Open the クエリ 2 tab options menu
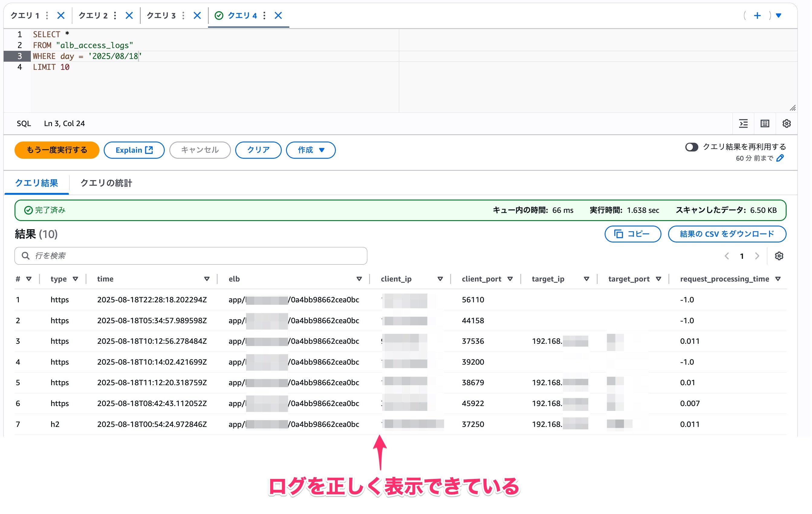The width and height of the screenshot is (812, 514). [115, 15]
